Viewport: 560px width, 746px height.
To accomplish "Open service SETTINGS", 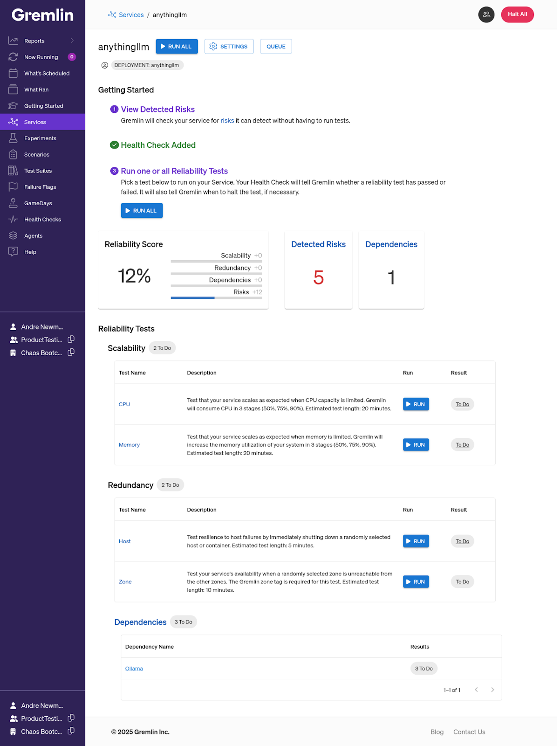I will [x=229, y=46].
